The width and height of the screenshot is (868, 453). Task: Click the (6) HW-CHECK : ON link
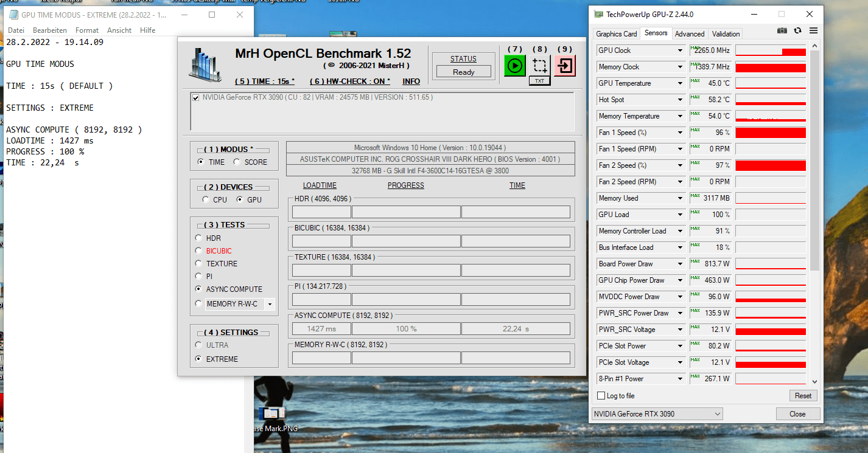coord(350,81)
